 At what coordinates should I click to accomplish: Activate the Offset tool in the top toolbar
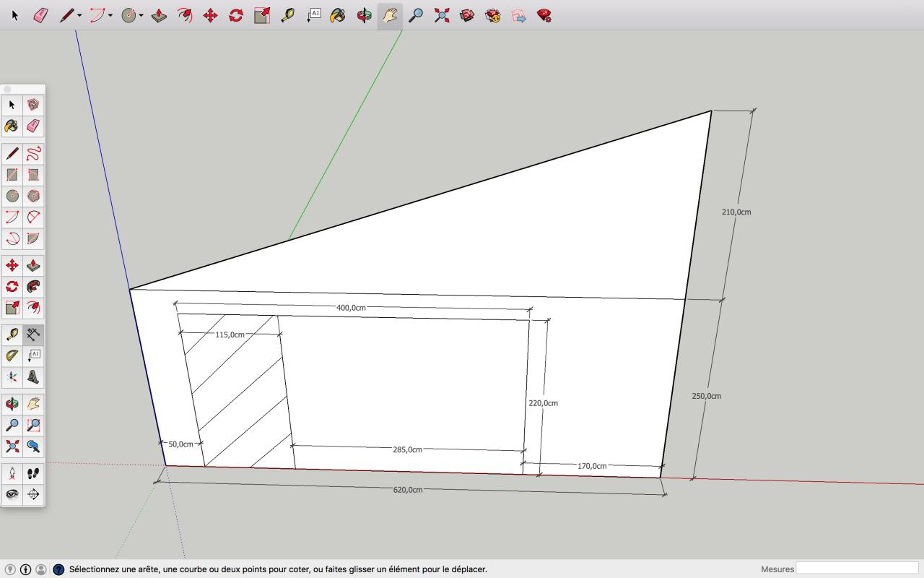(x=185, y=15)
